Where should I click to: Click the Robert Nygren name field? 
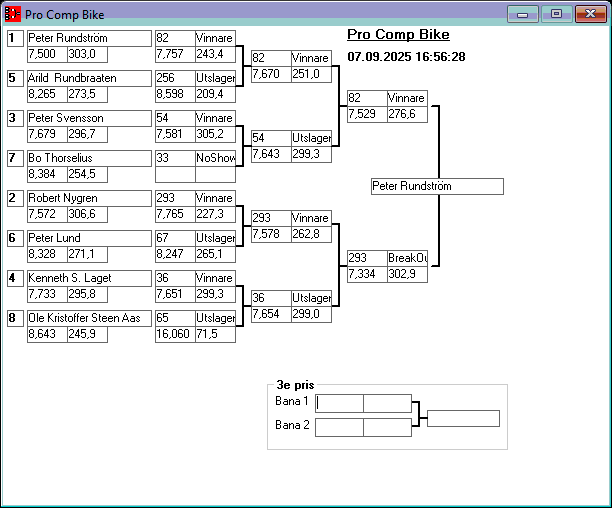point(88,198)
